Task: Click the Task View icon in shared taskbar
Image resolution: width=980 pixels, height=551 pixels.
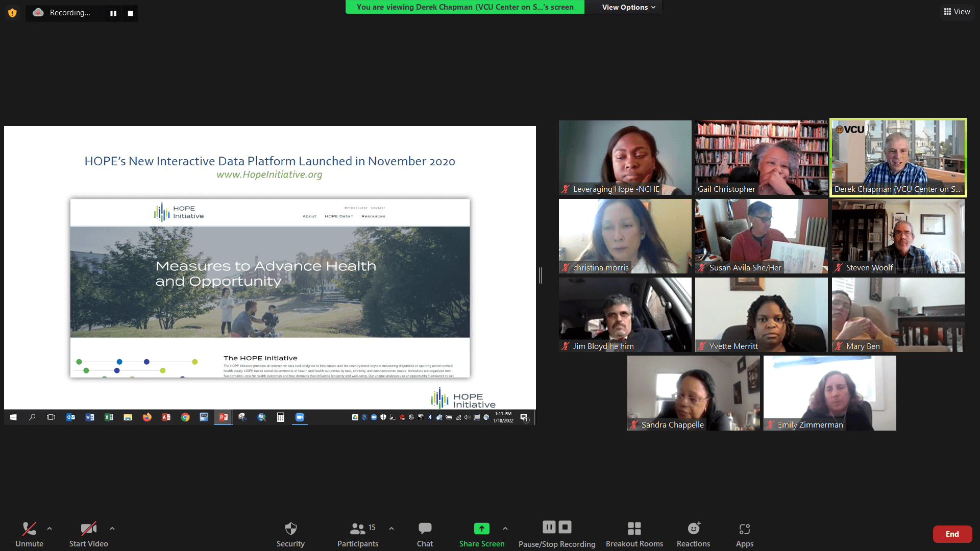Action: coord(51,417)
